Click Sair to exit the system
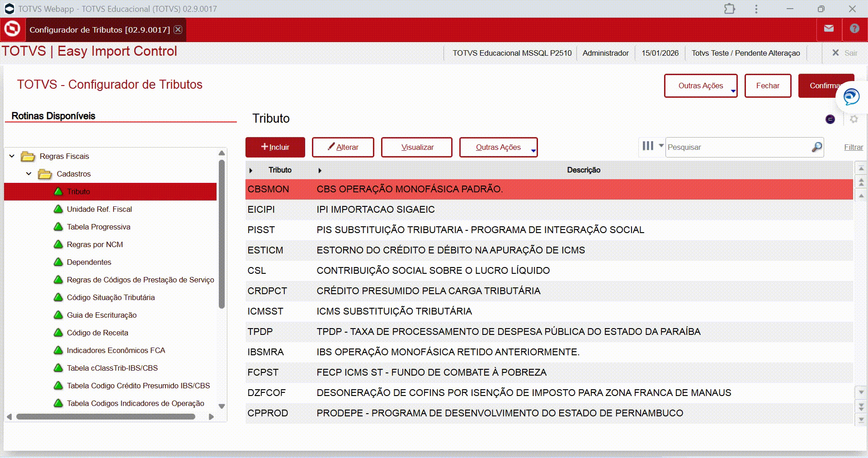The width and height of the screenshot is (868, 458). click(x=844, y=53)
